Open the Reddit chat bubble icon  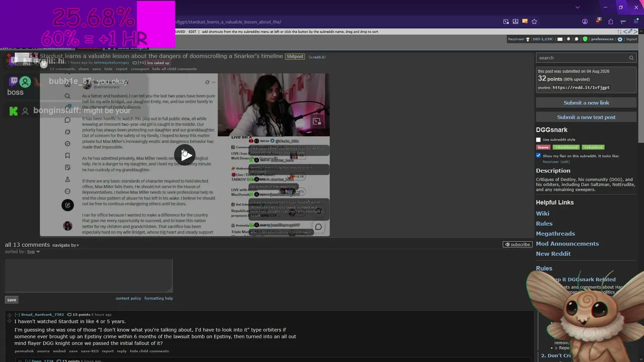point(577,39)
